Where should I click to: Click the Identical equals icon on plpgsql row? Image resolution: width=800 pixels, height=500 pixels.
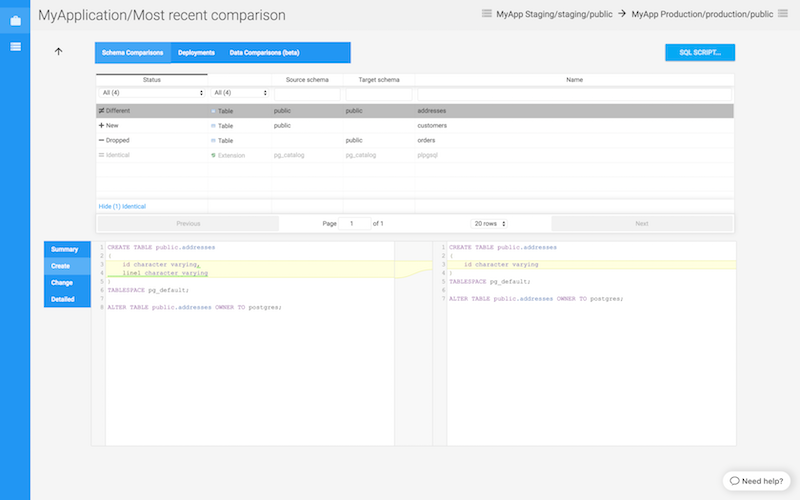click(101, 155)
